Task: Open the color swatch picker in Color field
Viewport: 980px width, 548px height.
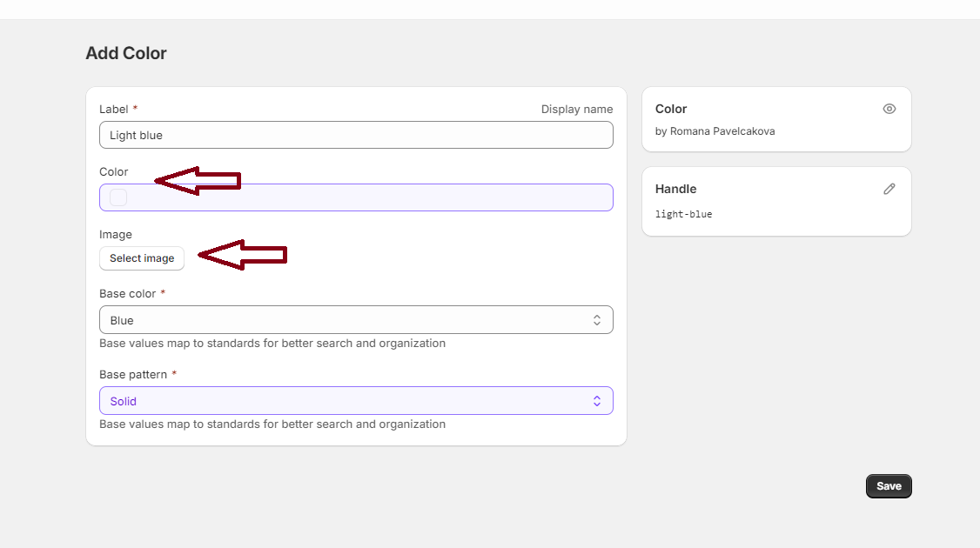Action: (118, 197)
